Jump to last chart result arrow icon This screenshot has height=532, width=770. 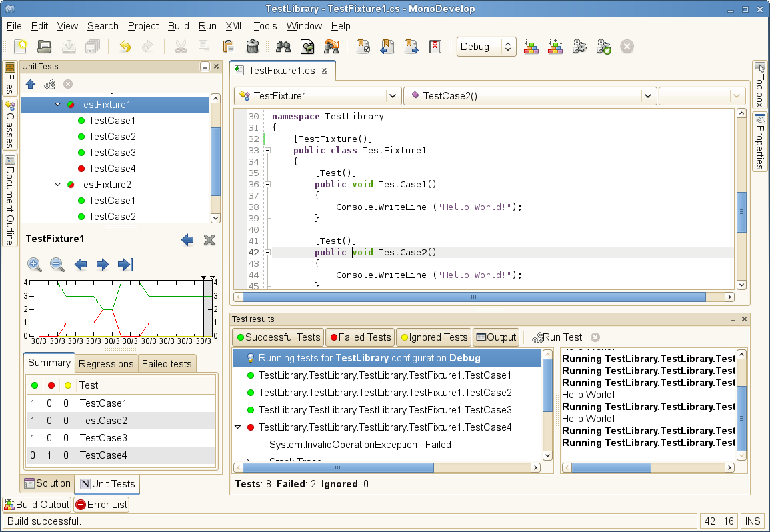[125, 265]
